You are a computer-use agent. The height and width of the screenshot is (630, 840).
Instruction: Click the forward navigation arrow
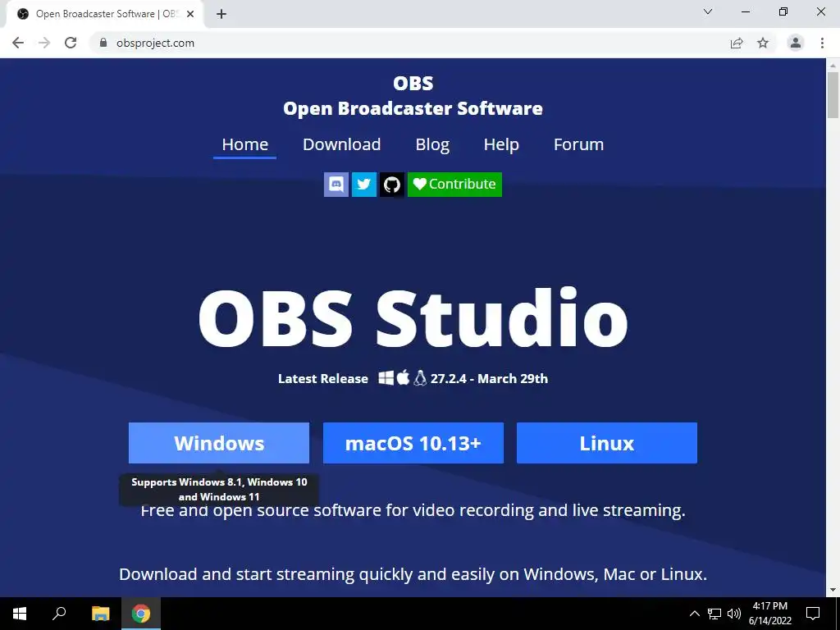pyautogui.click(x=44, y=43)
